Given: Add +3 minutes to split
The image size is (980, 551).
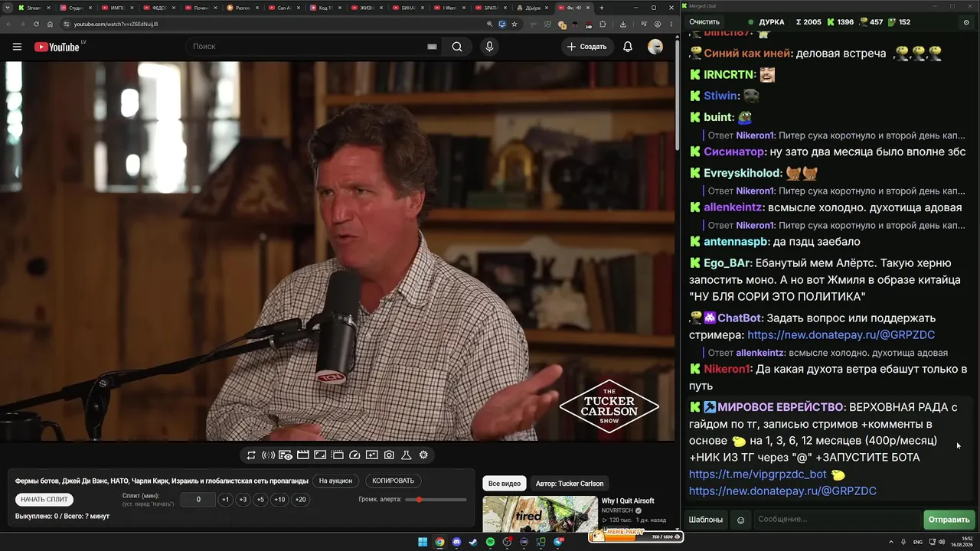Looking at the screenshot, I should (x=243, y=500).
